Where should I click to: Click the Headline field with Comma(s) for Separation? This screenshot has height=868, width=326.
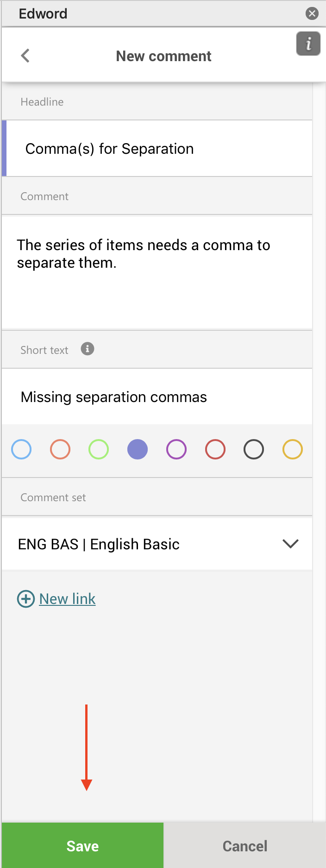(157, 149)
